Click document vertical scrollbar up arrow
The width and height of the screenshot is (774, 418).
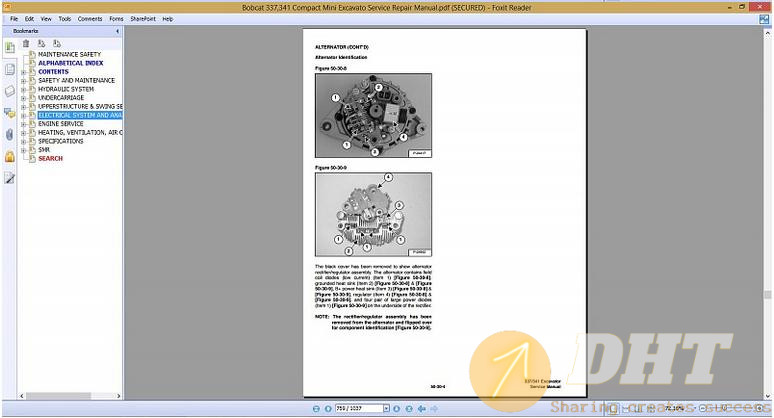(x=768, y=34)
